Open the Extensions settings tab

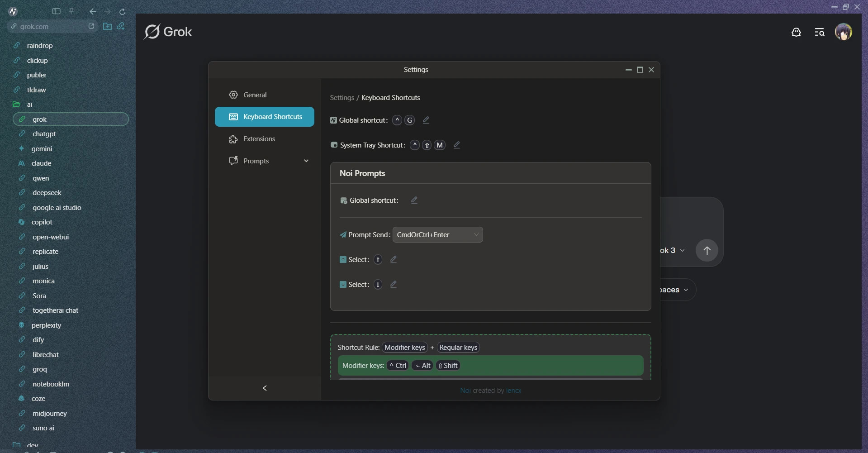point(265,139)
